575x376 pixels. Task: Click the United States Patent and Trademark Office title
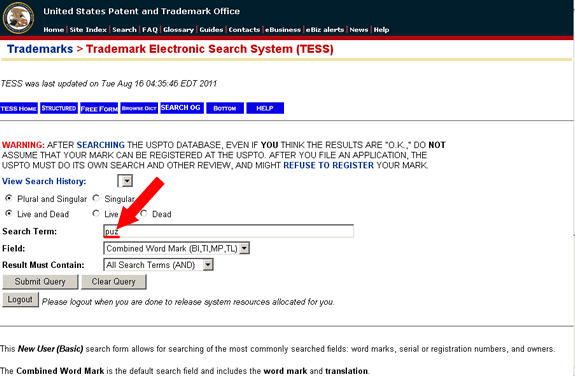click(142, 11)
